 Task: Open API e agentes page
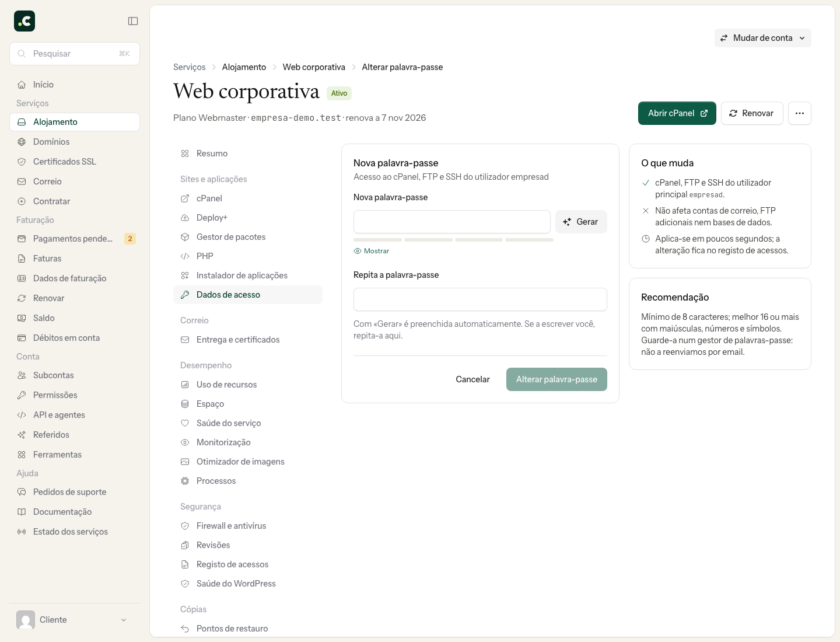pos(75,415)
